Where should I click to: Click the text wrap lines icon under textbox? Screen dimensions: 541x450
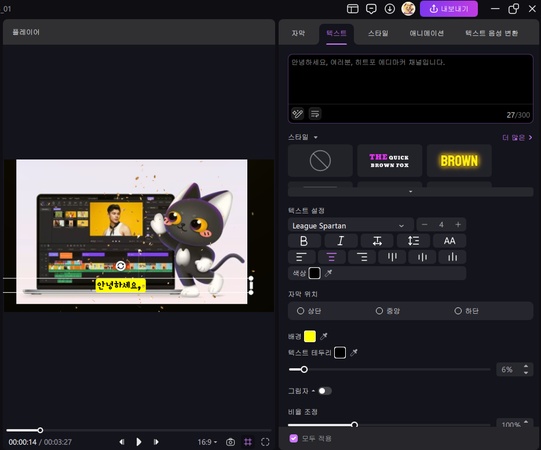click(x=315, y=114)
